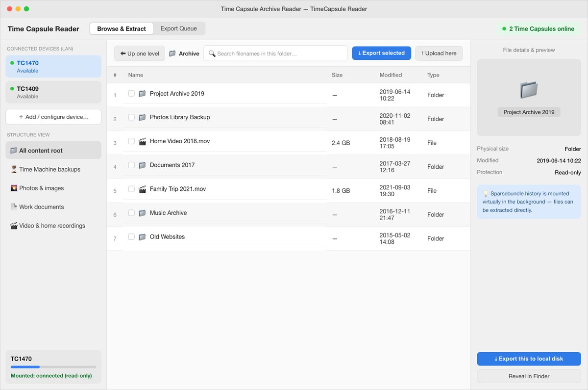Click Add / configure device
The height and width of the screenshot is (390, 588).
pyautogui.click(x=53, y=117)
